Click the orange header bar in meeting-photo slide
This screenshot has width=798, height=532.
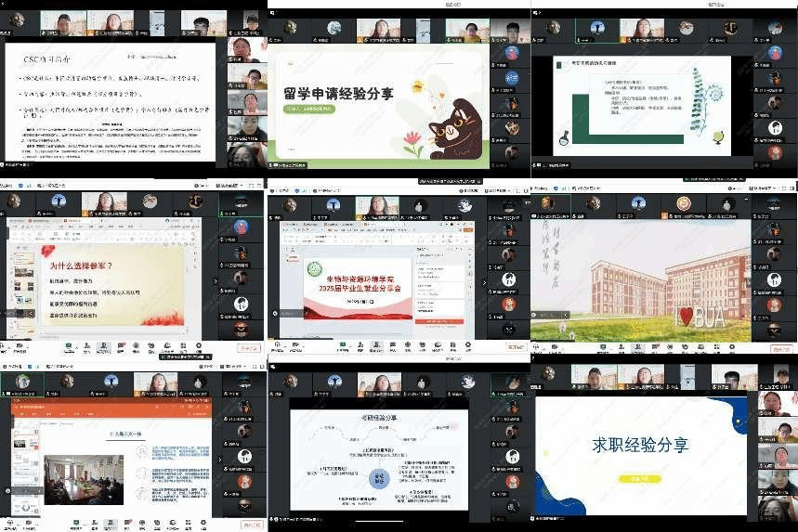click(112, 406)
